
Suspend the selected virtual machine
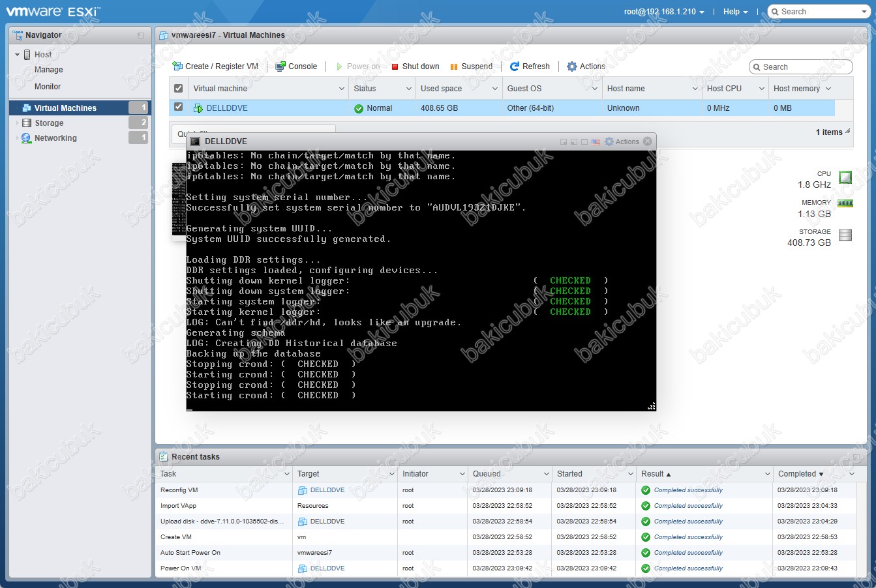[472, 66]
